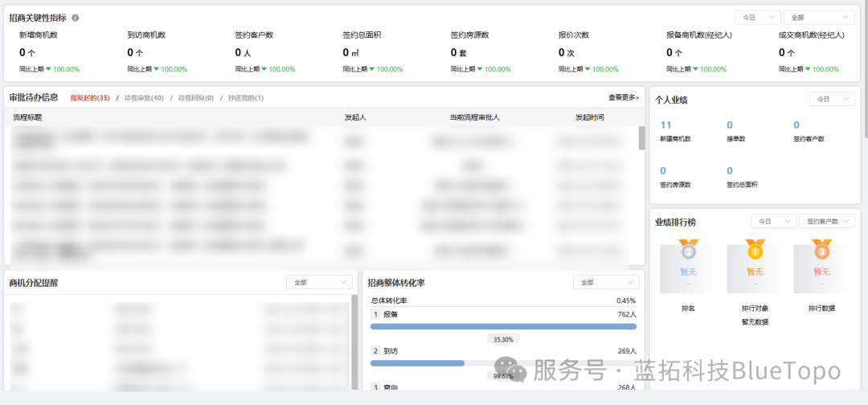The width and height of the screenshot is (868, 405).
Task: Click the info icon beside 招商关键性指标
Action: pyautogui.click(x=76, y=18)
